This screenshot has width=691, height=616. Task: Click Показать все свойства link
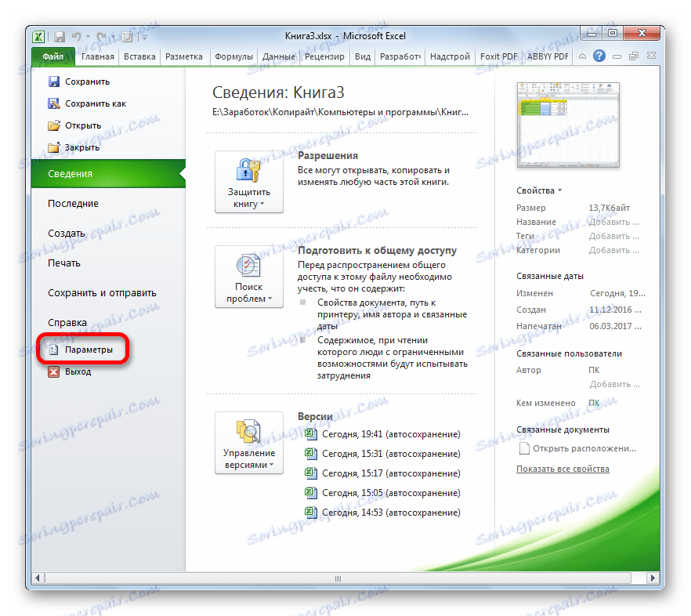click(x=563, y=469)
